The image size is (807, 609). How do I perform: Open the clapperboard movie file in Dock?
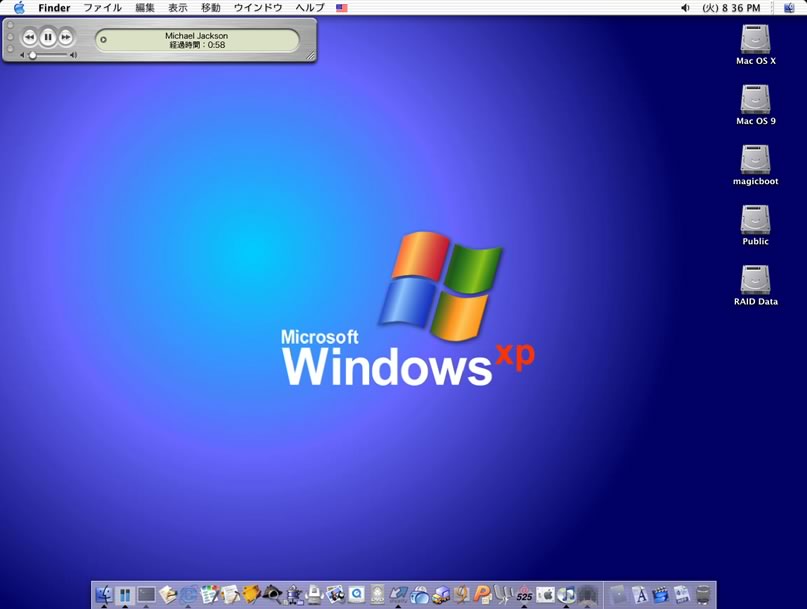coord(660,595)
